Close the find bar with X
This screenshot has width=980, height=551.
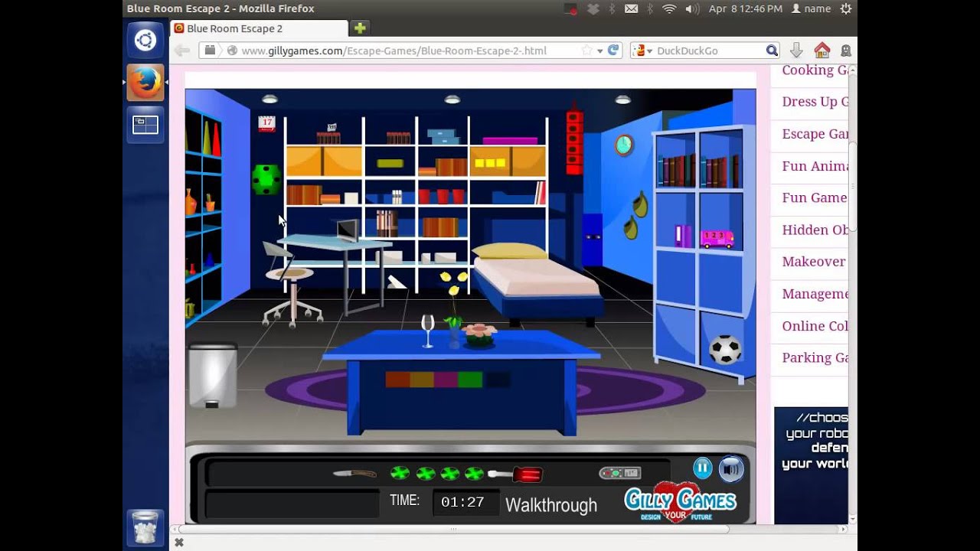179,543
